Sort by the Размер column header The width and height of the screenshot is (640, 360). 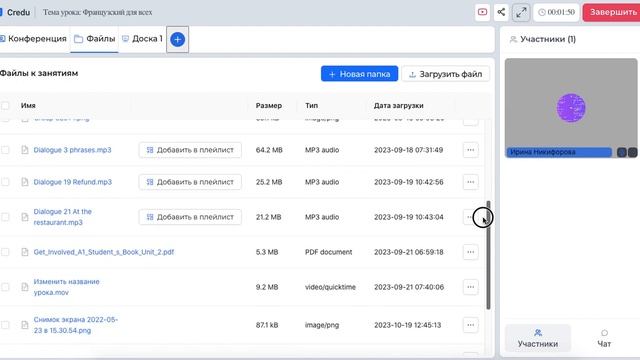click(269, 105)
